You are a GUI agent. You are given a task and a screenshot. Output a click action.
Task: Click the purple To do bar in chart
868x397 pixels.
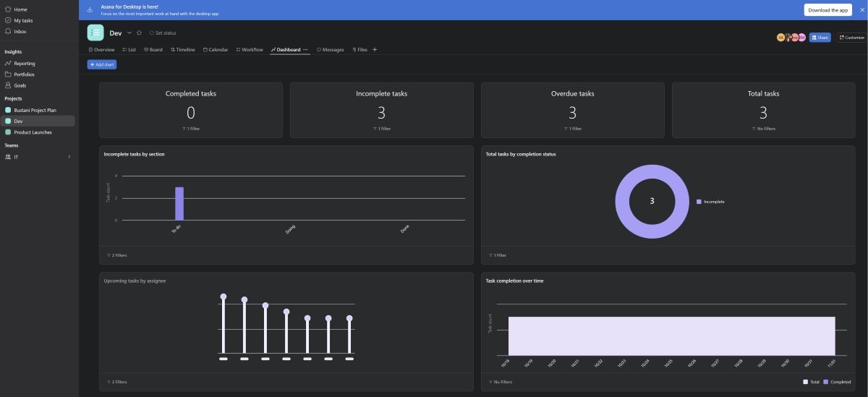179,203
